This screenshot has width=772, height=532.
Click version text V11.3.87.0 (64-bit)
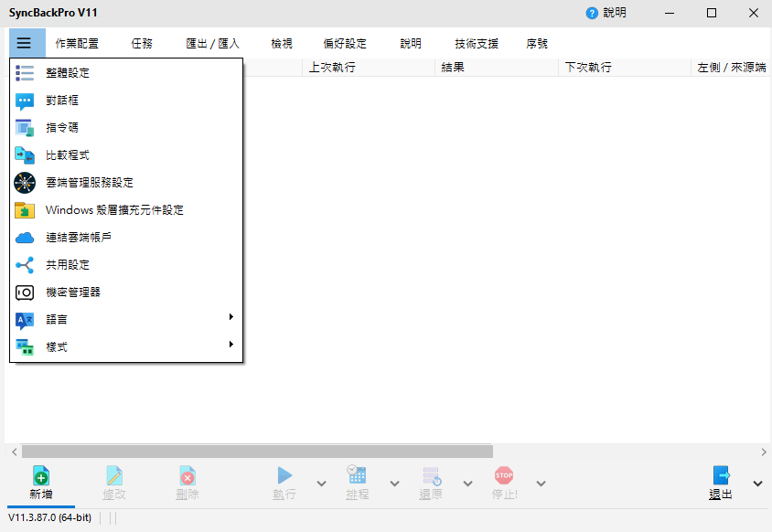click(49, 517)
